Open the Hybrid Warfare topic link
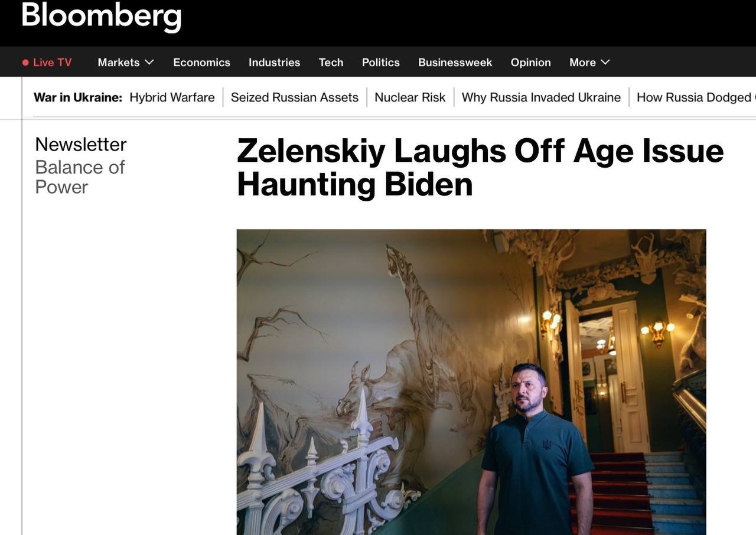Screen dimensions: 756x535 (x=172, y=97)
